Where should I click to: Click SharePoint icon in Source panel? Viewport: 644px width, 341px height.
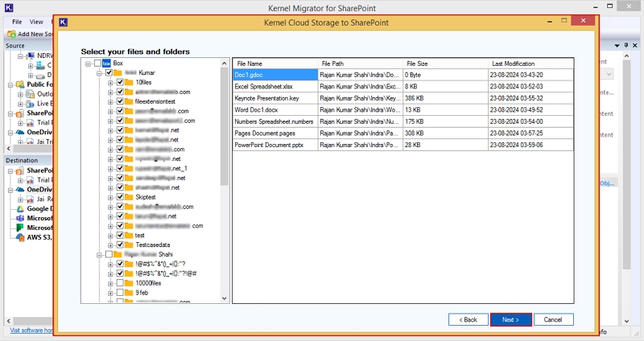(20, 113)
